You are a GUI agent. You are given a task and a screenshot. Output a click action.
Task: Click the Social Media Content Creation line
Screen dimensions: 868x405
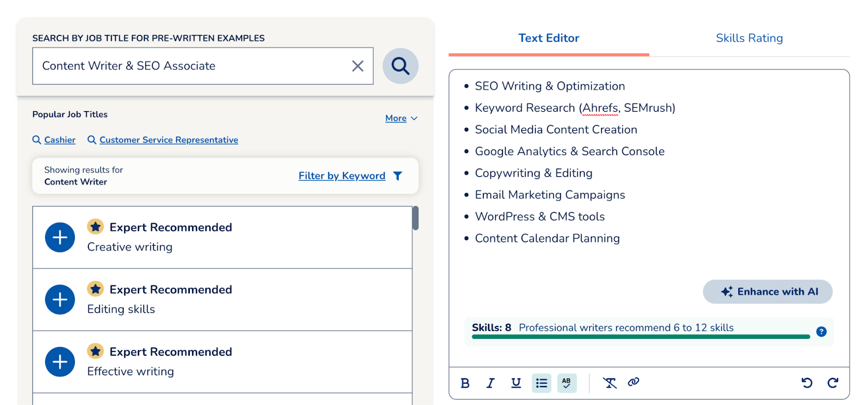tap(556, 130)
